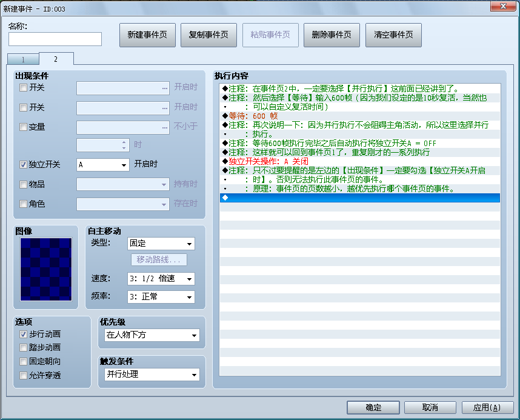Select the comment line starting 然后选择【等待】
The height and width of the screenshot is (420, 520).
coord(360,98)
